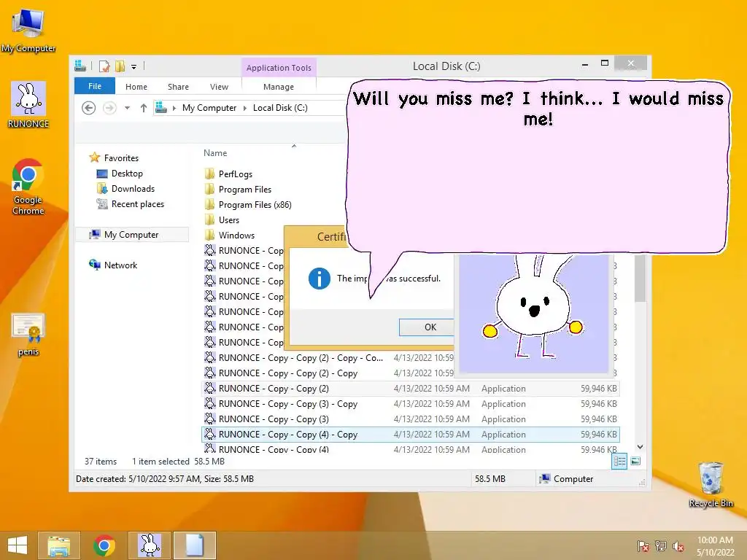747x560 pixels.
Task: Expand the root breadcrumb chevron before My Computer
Action: point(174,108)
